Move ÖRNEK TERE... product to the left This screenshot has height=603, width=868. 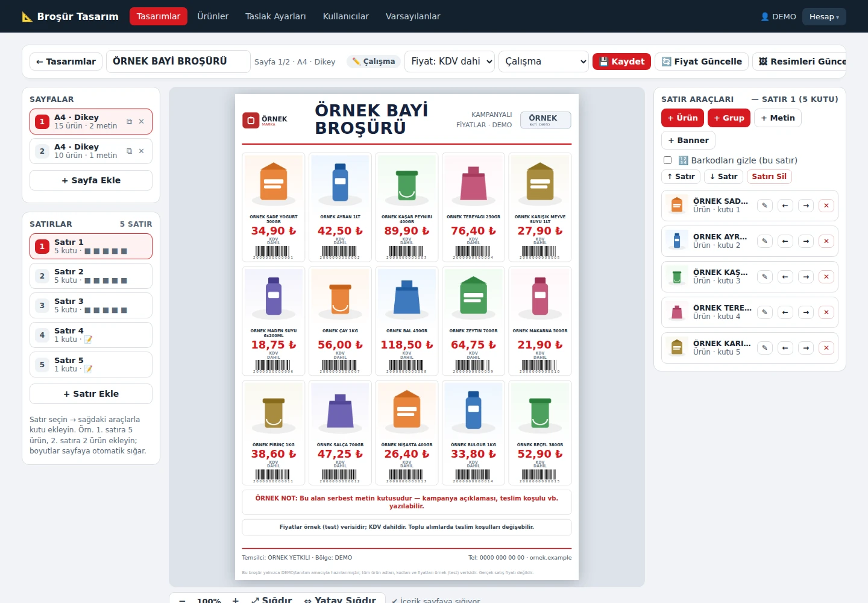[785, 312]
